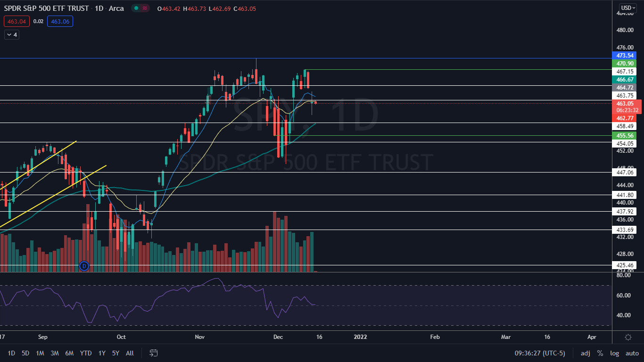Open timezone menu showing 09:36:27 (UTC-5)
This screenshot has width=644, height=362.
click(x=539, y=353)
